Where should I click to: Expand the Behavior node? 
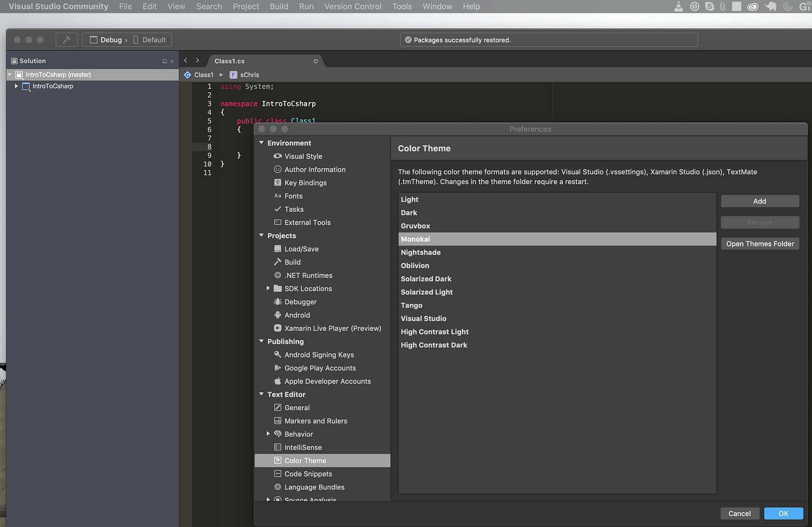pyautogui.click(x=268, y=434)
